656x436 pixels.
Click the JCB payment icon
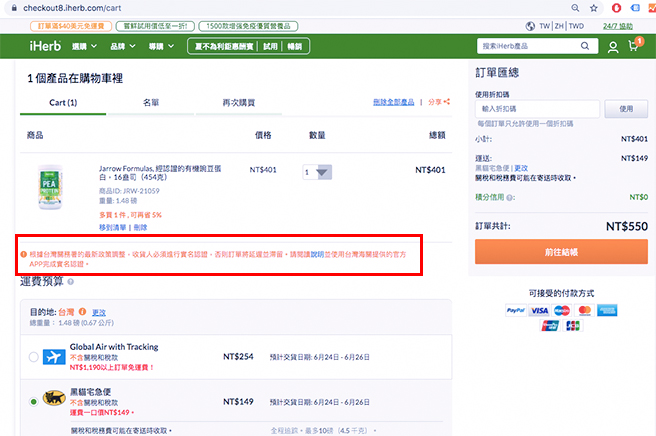click(x=573, y=326)
